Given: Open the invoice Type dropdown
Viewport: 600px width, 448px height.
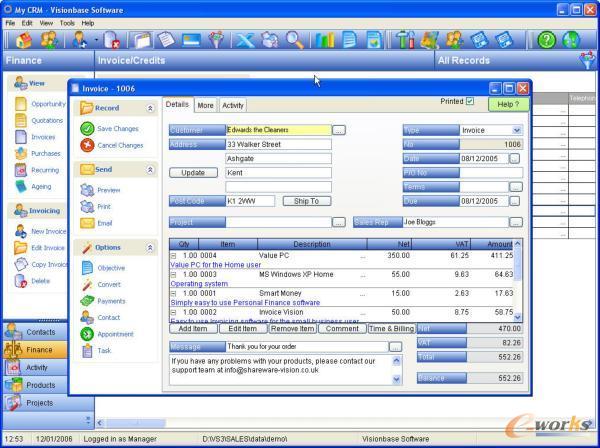Looking at the screenshot, I should 516,130.
